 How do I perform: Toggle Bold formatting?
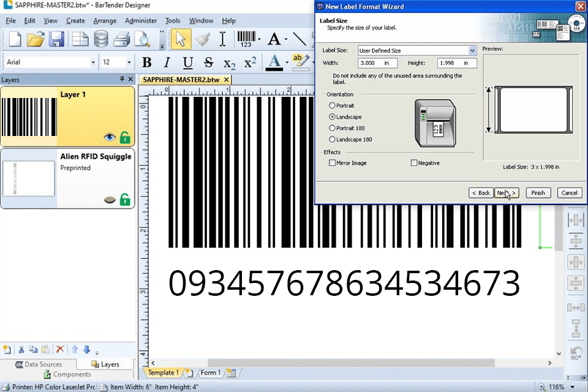tap(146, 62)
